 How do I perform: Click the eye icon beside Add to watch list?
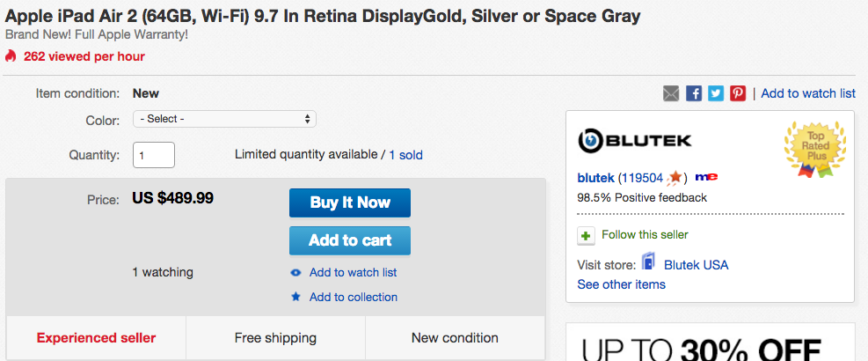coord(295,272)
